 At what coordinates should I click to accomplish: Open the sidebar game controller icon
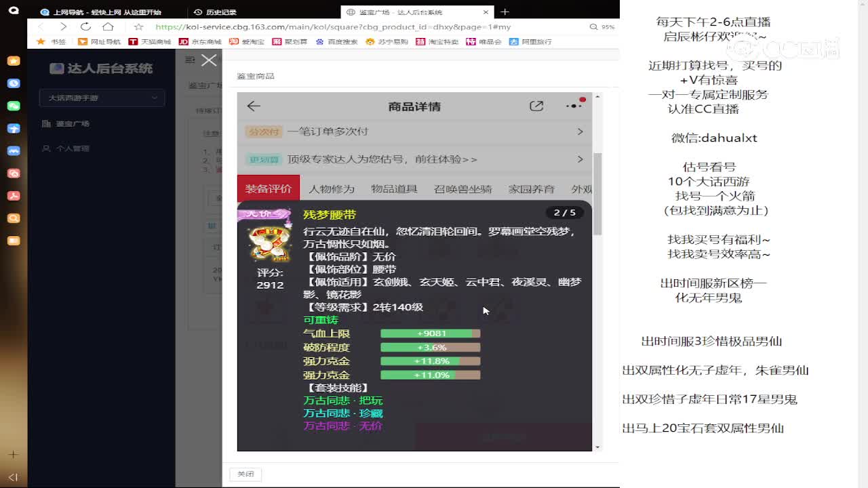click(x=13, y=150)
